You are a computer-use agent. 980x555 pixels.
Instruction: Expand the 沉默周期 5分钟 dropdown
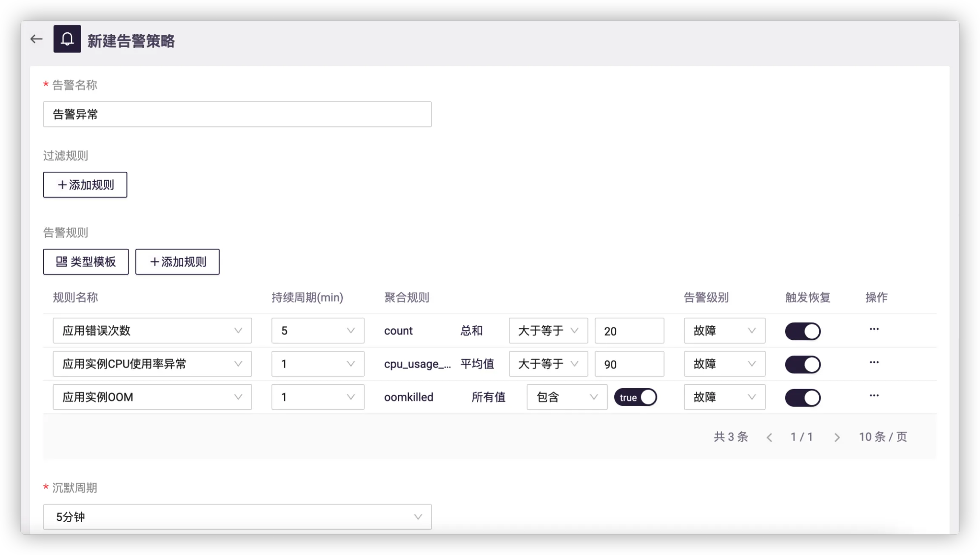point(237,517)
